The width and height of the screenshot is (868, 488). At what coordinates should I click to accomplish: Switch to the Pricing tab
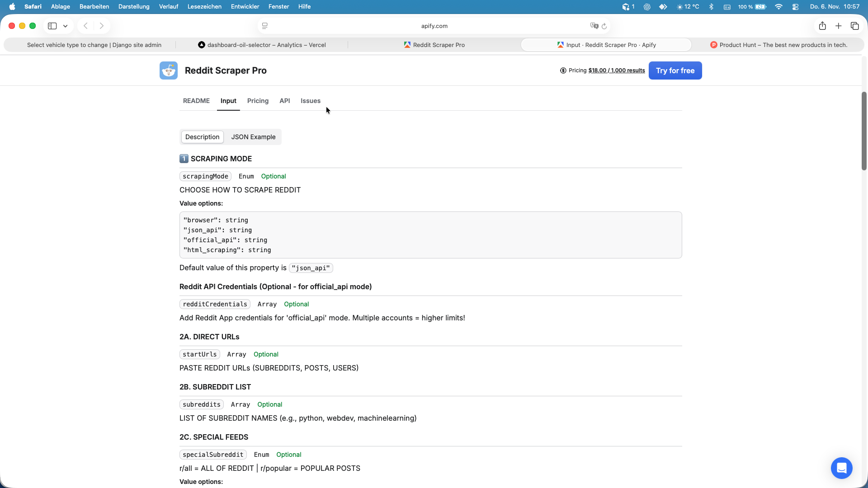(258, 101)
